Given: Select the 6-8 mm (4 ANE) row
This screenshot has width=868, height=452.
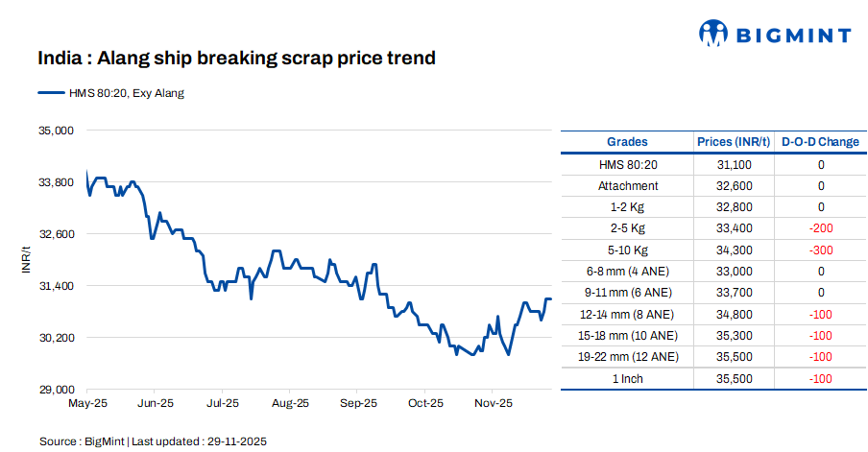Looking at the screenshot, I should [x=628, y=272].
